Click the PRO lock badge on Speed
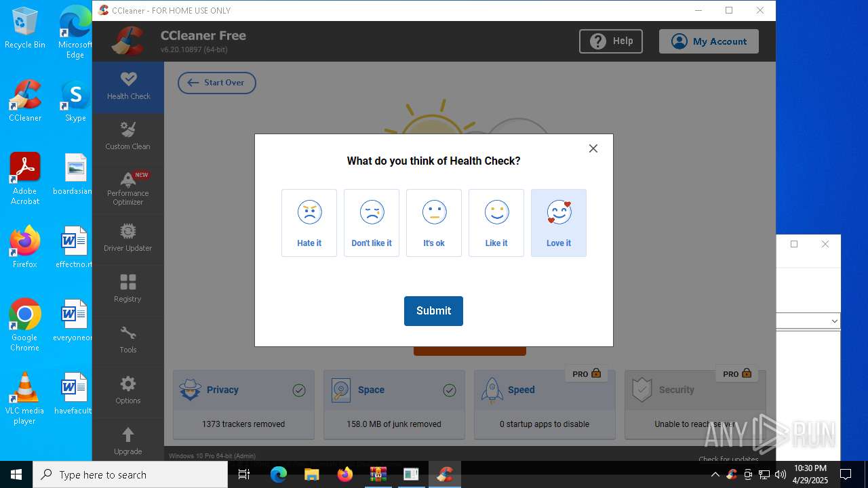 click(587, 373)
